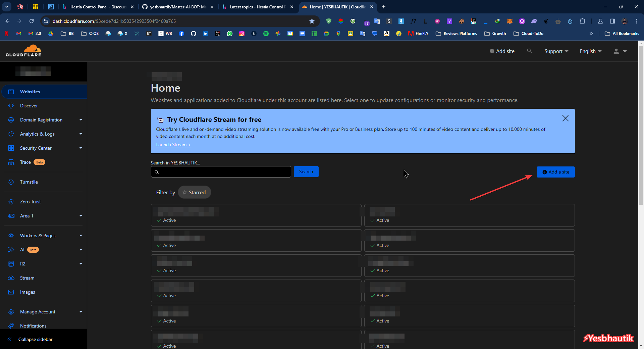Open All Bookmarks folder
This screenshot has height=349, width=644.
[622, 34]
